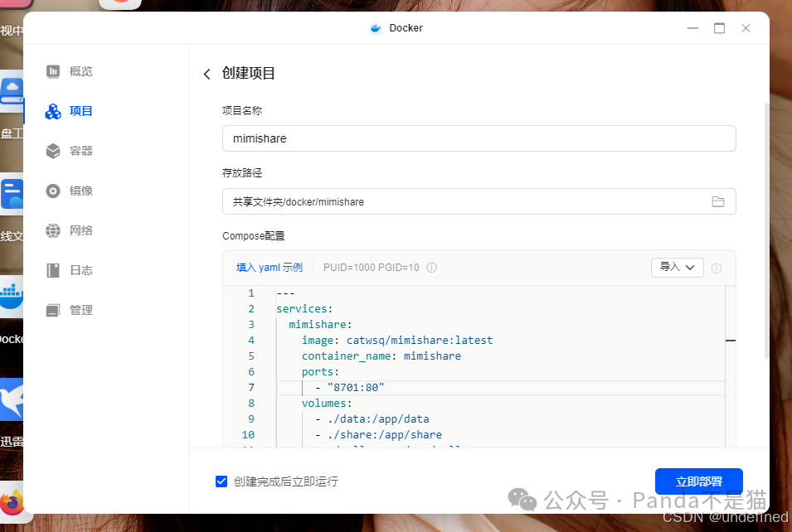792x532 pixels.
Task: Click the 存放路径 path field
Action: click(479, 201)
